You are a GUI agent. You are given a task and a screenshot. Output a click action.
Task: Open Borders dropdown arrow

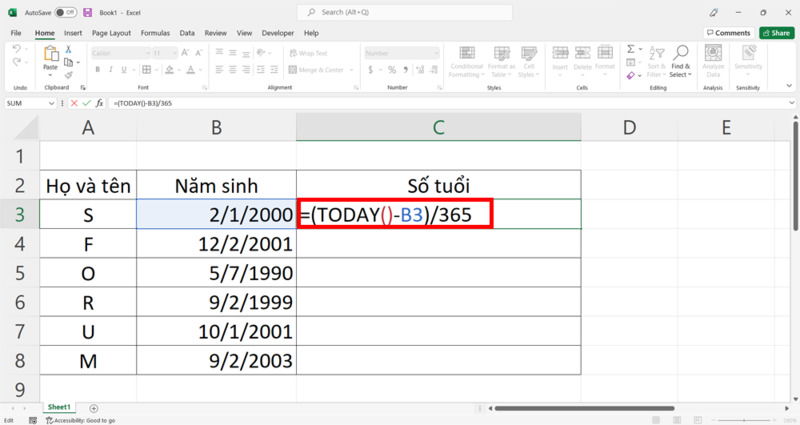[156, 70]
